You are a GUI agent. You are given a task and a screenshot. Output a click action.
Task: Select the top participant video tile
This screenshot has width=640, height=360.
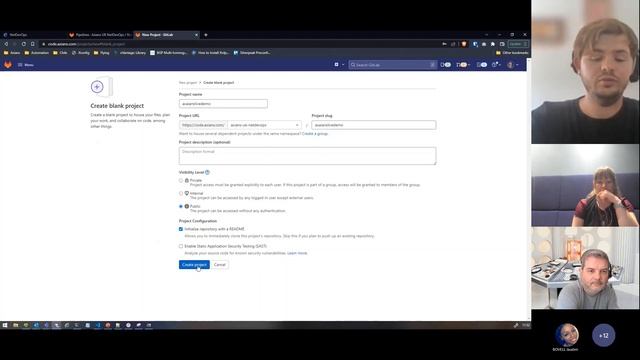pos(585,72)
